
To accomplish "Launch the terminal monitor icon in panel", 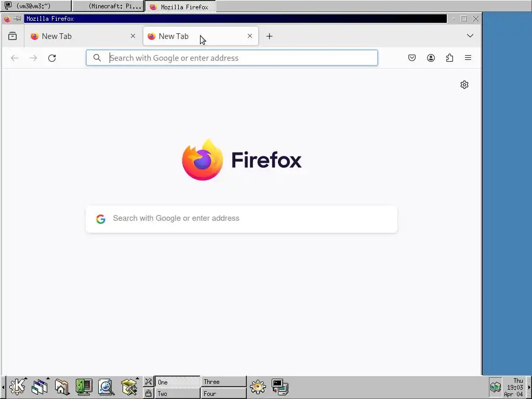I will coord(84,387).
